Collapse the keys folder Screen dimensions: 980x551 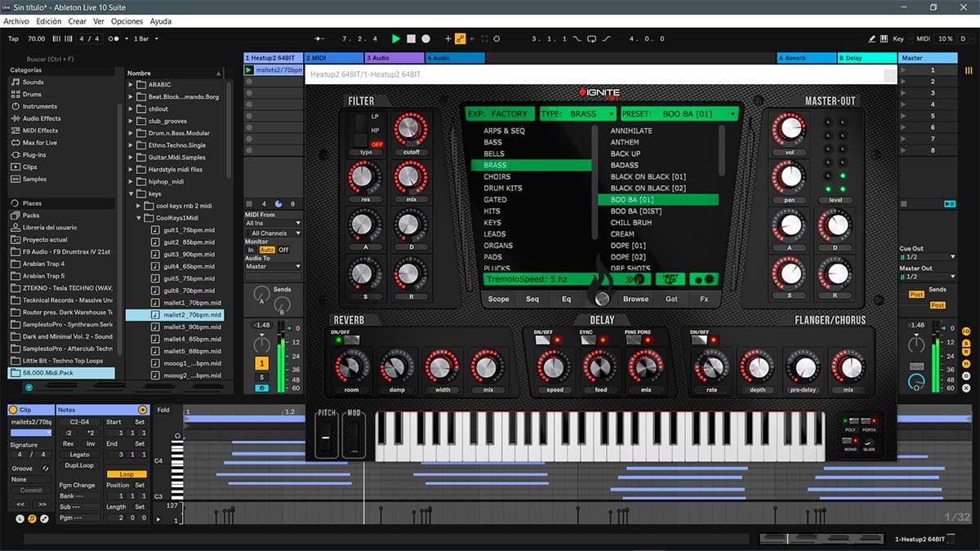[x=131, y=193]
